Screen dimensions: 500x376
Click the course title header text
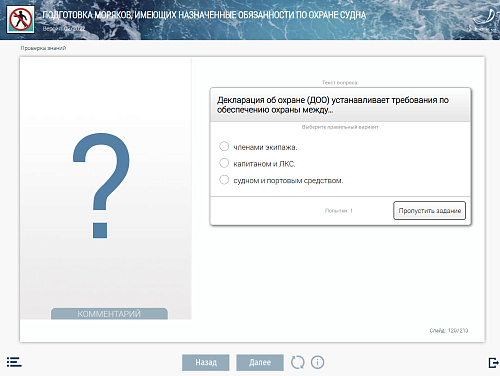pos(204,15)
